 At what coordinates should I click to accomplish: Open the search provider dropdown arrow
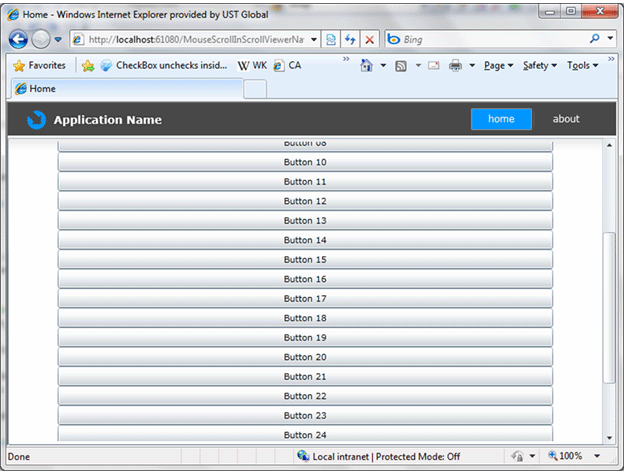tap(610, 38)
